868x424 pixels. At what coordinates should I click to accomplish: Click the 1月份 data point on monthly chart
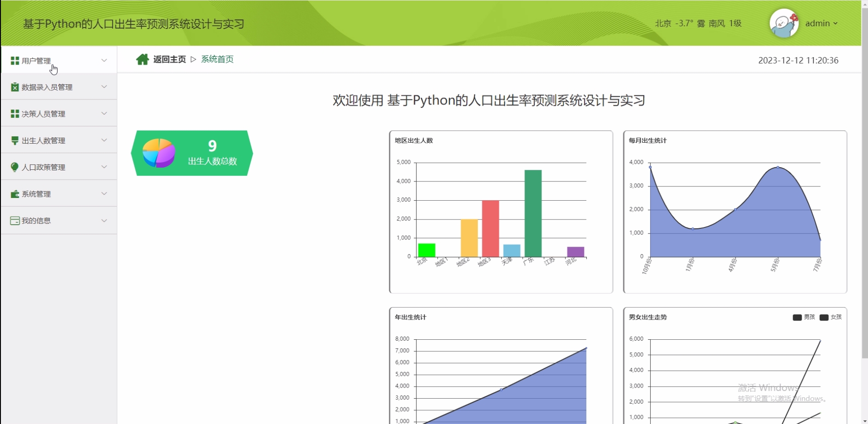coord(693,229)
